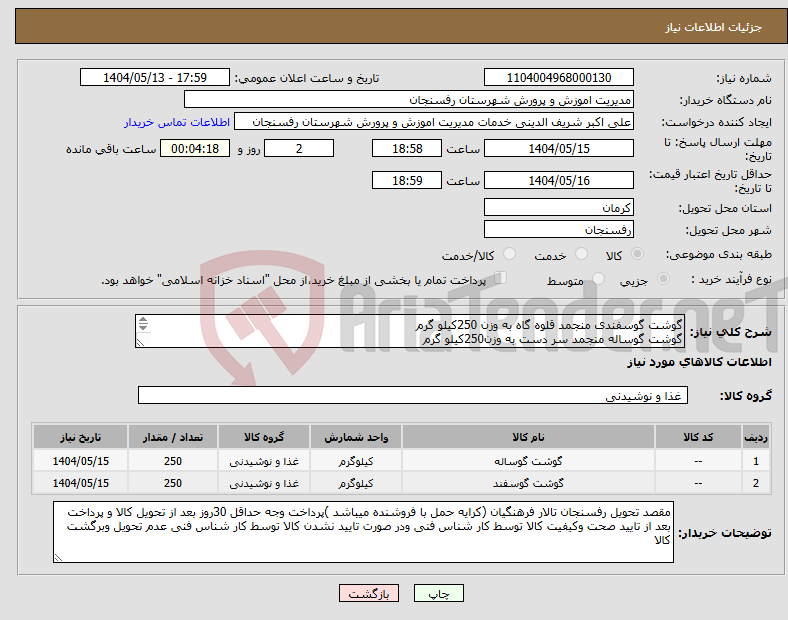Click the نام دستگاه خریدار field
Screen dimensions: 788x620
409,99
